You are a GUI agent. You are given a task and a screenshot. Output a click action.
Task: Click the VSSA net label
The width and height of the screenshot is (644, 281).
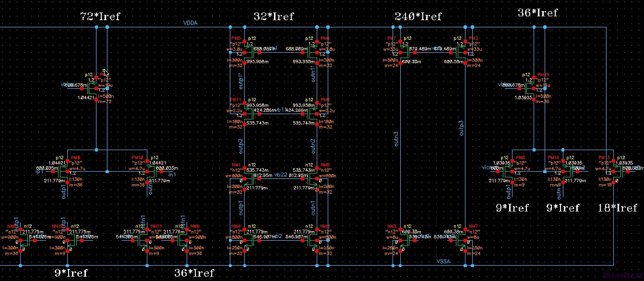point(444,261)
